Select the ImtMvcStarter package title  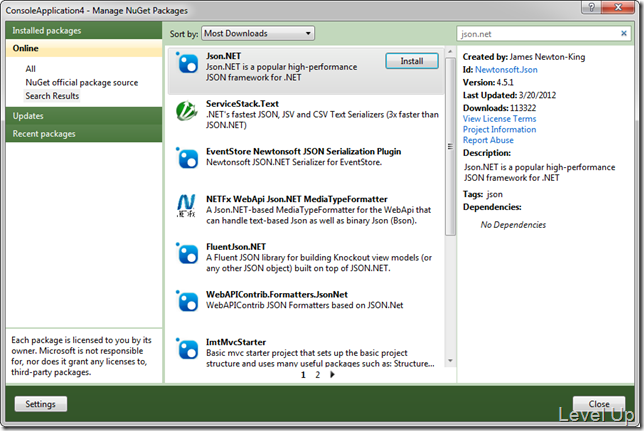click(x=236, y=342)
